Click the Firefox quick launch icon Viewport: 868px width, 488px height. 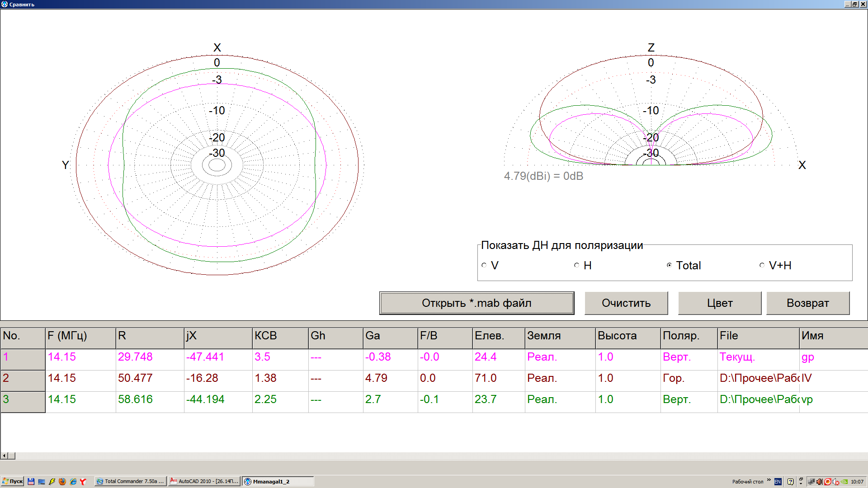62,482
